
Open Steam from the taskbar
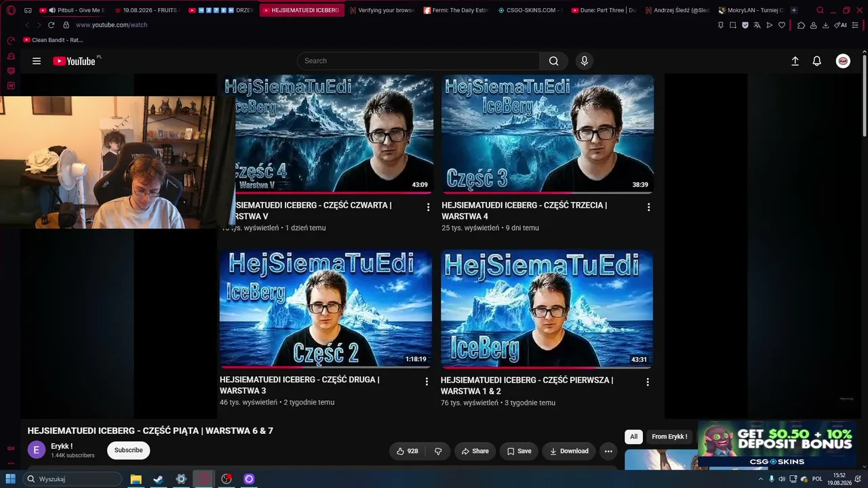(158, 479)
